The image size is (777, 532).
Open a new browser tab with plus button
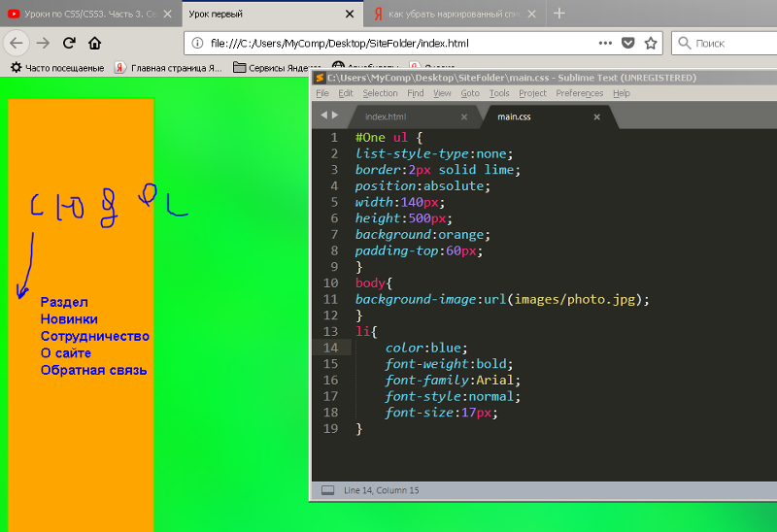pos(559,14)
